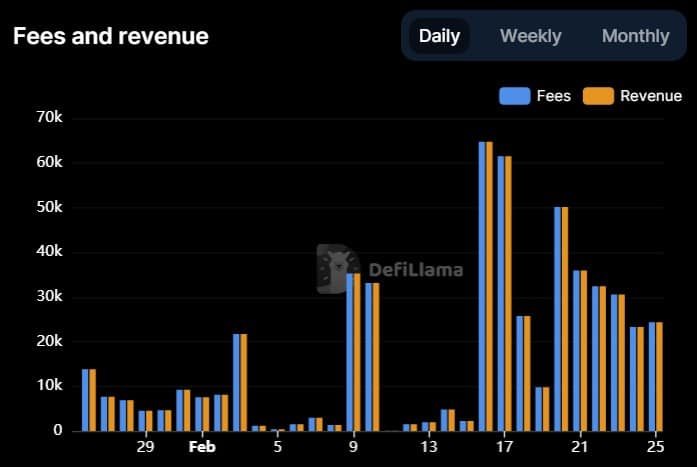Select the tallest blue Fees bar near 65k
This screenshot has height=467, width=697.
pyautogui.click(x=482, y=286)
